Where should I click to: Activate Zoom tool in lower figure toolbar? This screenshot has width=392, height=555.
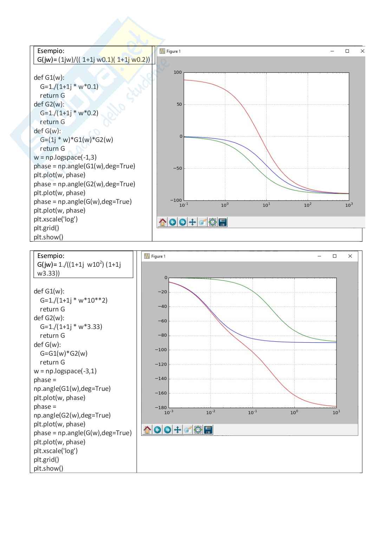188,430
